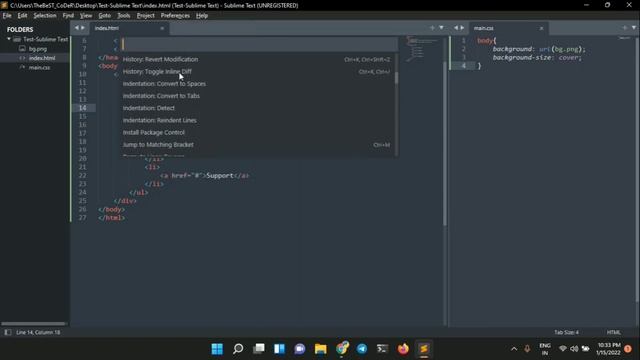
Task: Open Telegram from taskbar
Action: click(x=362, y=349)
